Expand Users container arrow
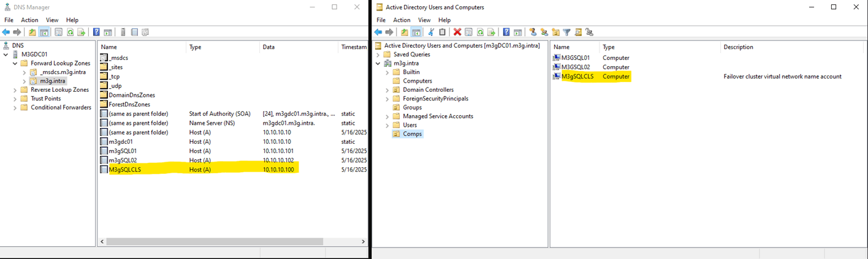 click(x=387, y=126)
